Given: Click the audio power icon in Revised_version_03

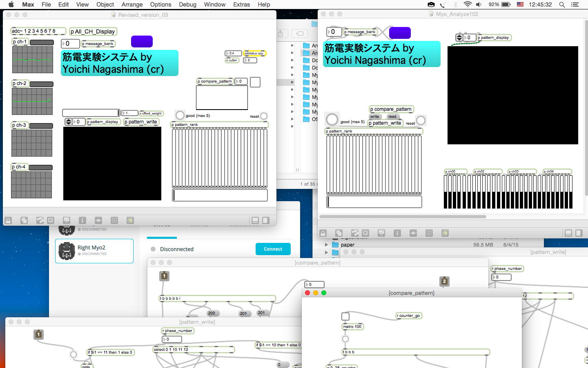Looking at the screenshot, I should [x=130, y=220].
